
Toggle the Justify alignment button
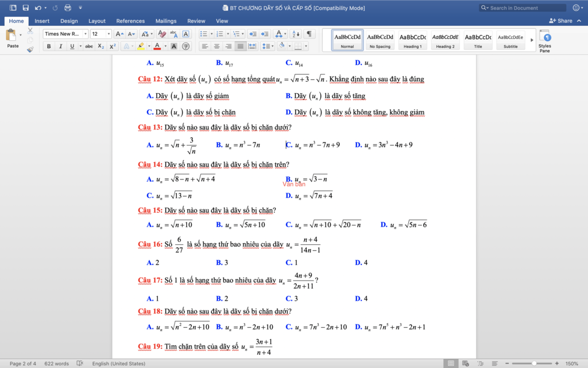241,46
